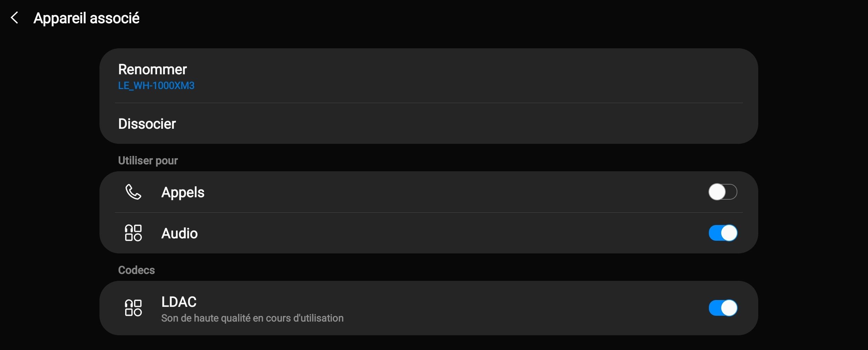
Task: Click the divider between Renommer and Dissocier
Action: click(429, 103)
